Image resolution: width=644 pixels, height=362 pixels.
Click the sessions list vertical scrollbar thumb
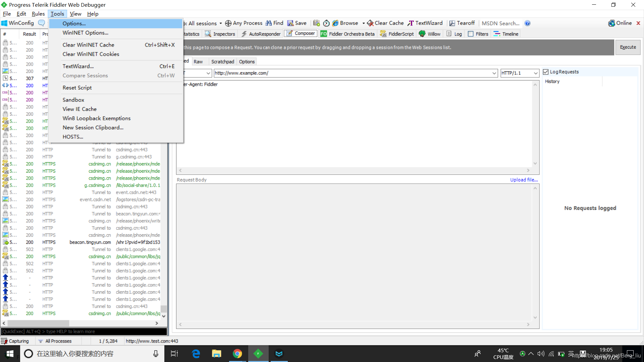pos(164,309)
